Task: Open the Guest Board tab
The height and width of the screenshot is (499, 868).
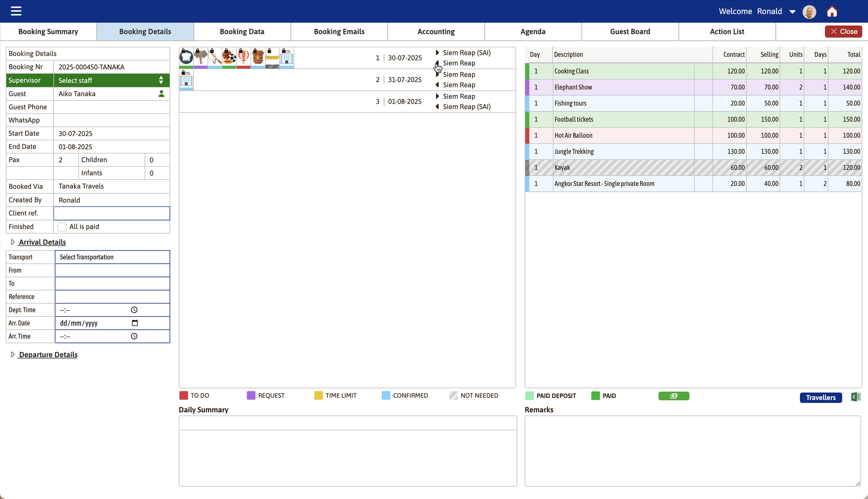Action: pyautogui.click(x=630, y=32)
